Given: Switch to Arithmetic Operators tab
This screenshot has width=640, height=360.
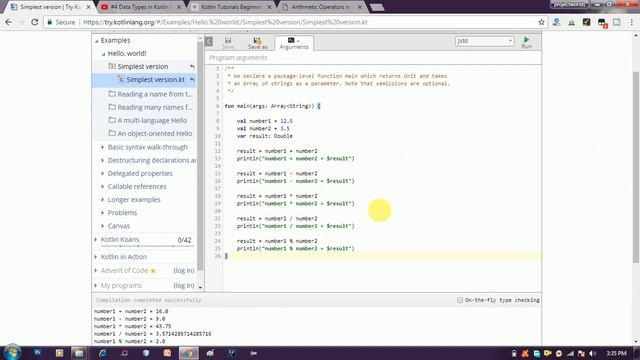Looking at the screenshot, I should click(321, 7).
